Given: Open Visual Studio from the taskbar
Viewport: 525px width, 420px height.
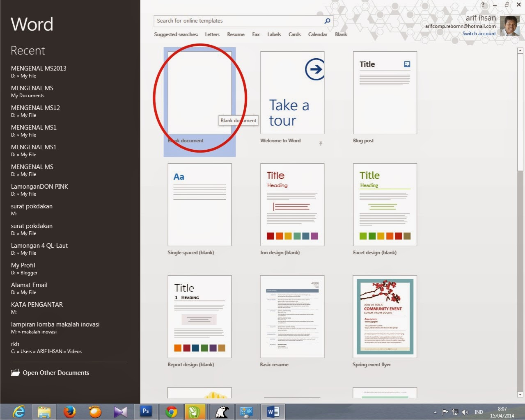Looking at the screenshot, I should point(120,411).
